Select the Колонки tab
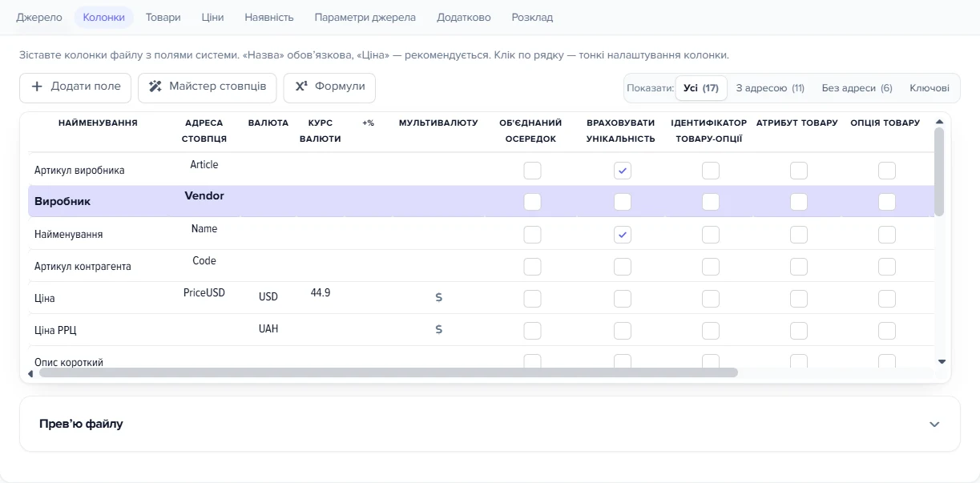 point(103,17)
